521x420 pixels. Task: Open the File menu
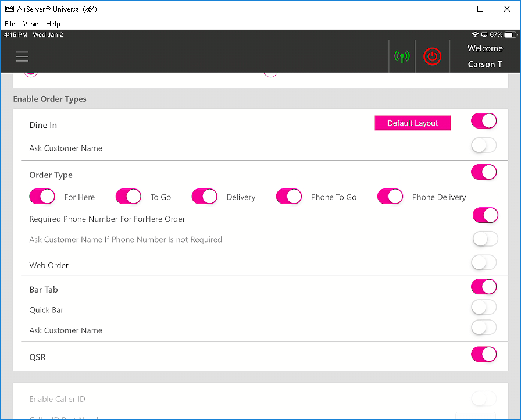pos(10,24)
